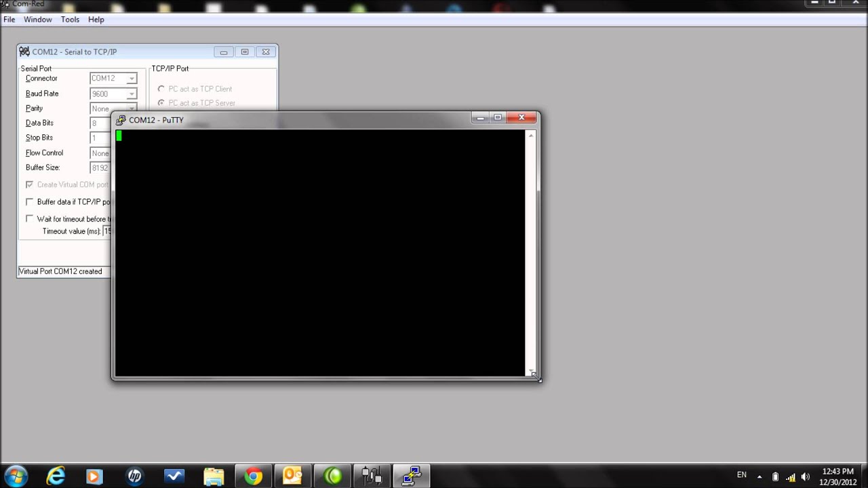The image size is (868, 488).
Task: Click the green cursor in the PuTTY terminal
Action: pyautogui.click(x=119, y=136)
